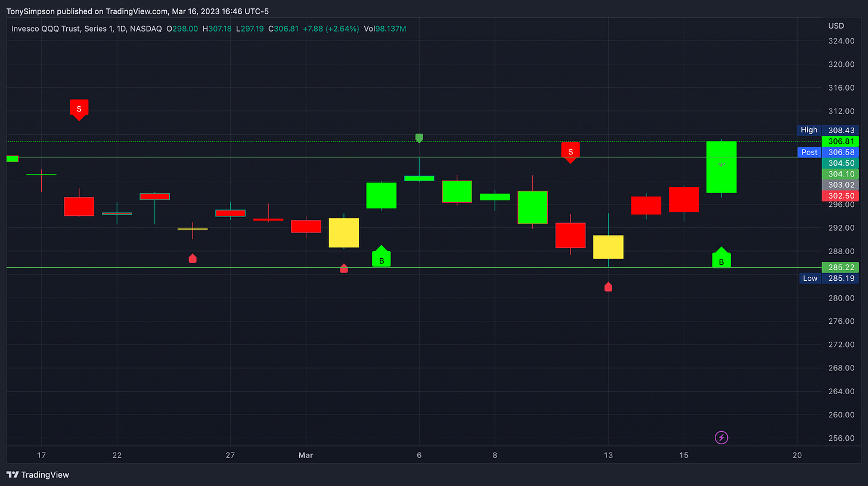Click the red S sell marker near March 10
This screenshot has width=868, height=486.
(x=571, y=152)
